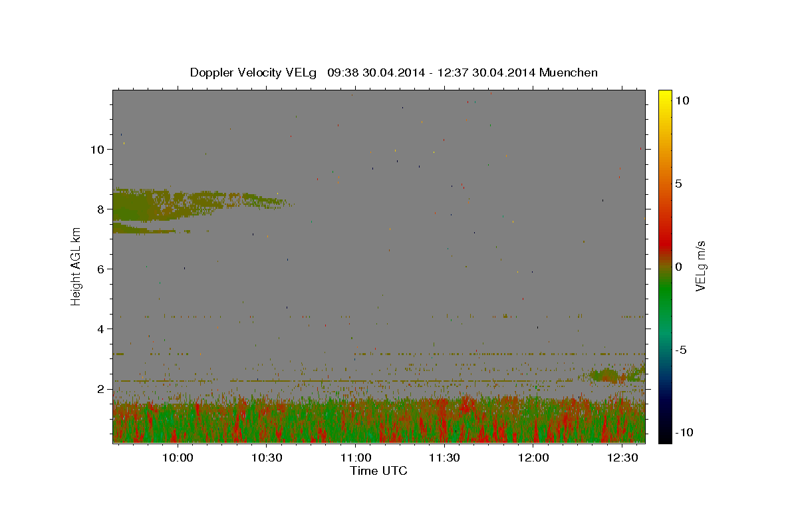Click the 'VELg m/s' colorbar title
798x532 pixels.
pyautogui.click(x=701, y=266)
